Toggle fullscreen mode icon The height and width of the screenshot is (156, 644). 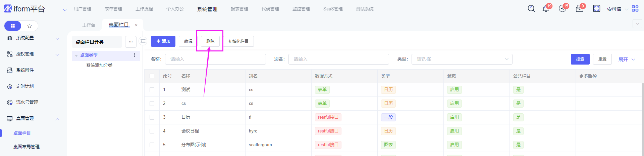pos(596,9)
